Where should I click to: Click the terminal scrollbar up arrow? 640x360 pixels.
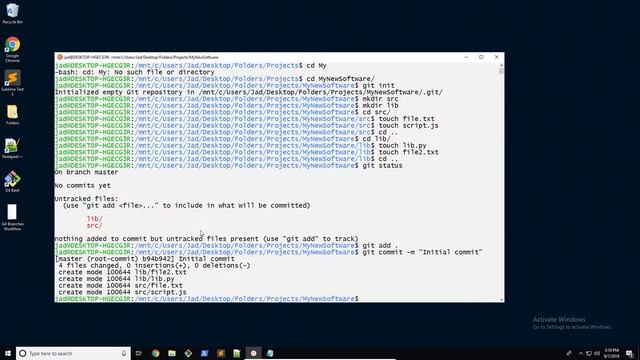(x=501, y=65)
